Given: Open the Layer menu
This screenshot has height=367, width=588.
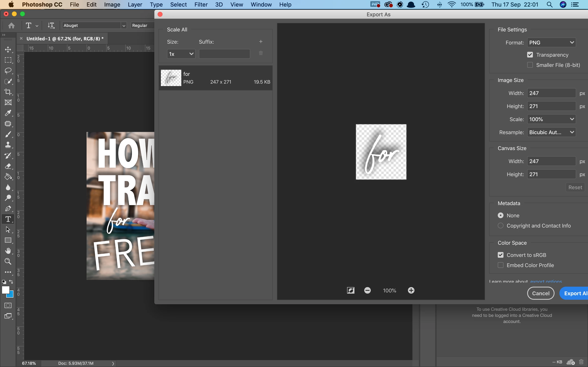Looking at the screenshot, I should 135,5.
